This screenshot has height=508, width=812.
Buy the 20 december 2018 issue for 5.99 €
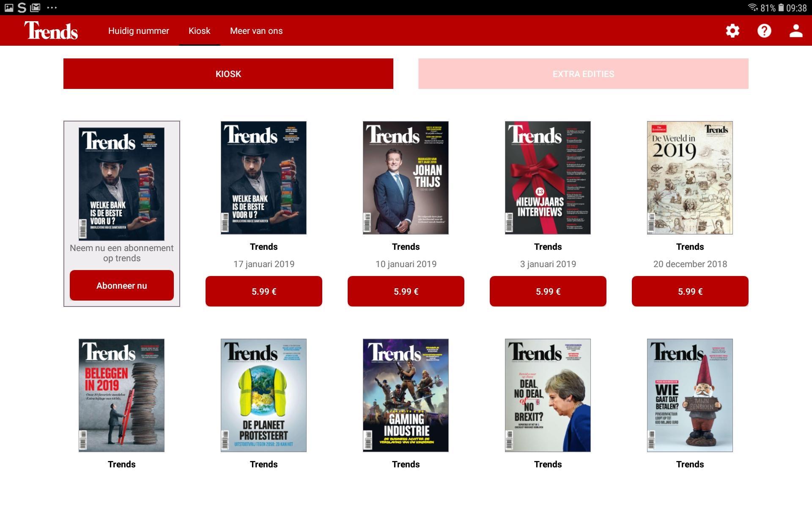point(690,291)
